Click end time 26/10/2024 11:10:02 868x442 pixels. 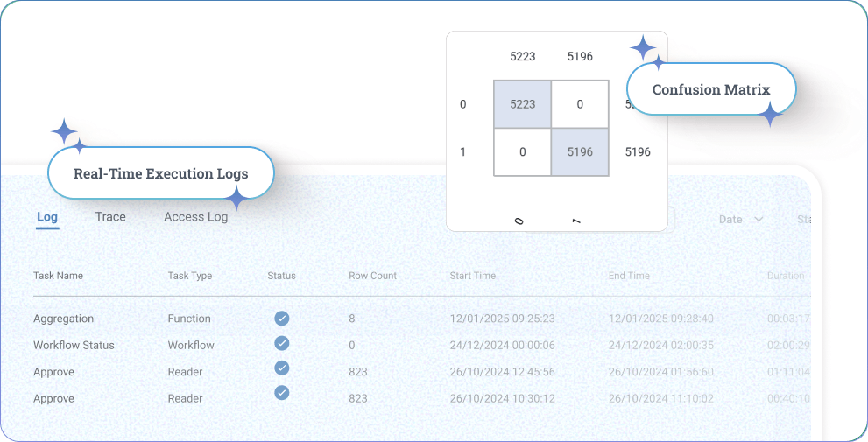click(x=661, y=398)
